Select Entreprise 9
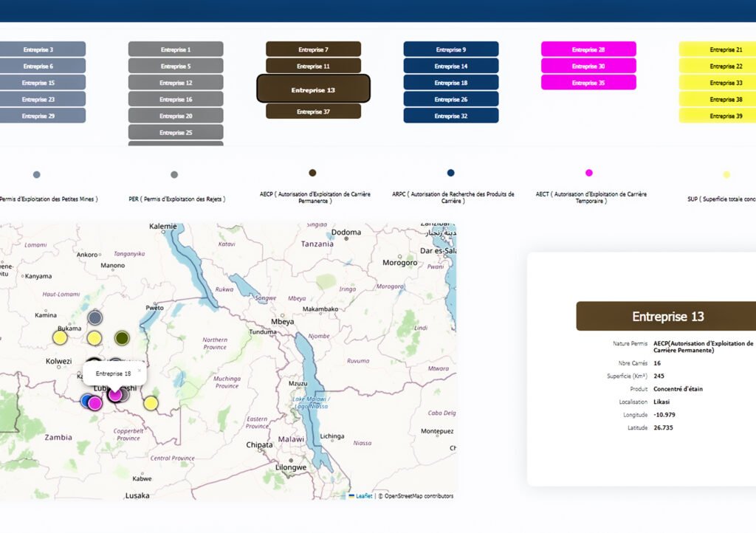This screenshot has width=756, height=533. pyautogui.click(x=451, y=49)
